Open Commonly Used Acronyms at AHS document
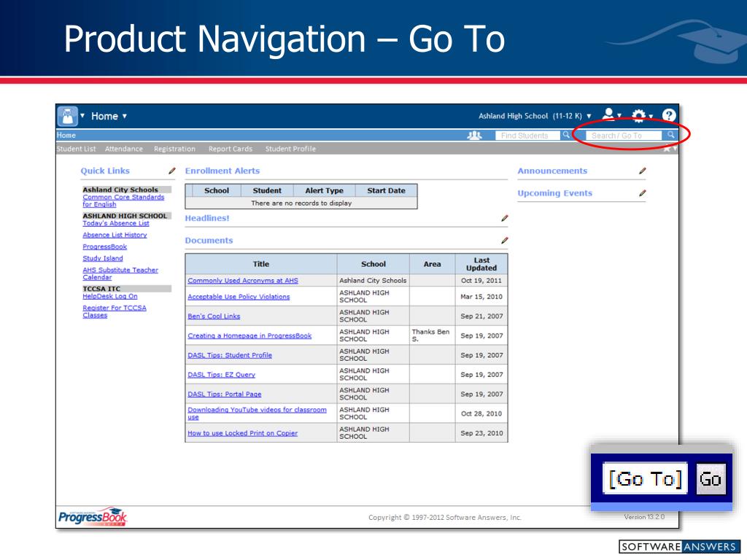The height and width of the screenshot is (560, 747). 243,281
